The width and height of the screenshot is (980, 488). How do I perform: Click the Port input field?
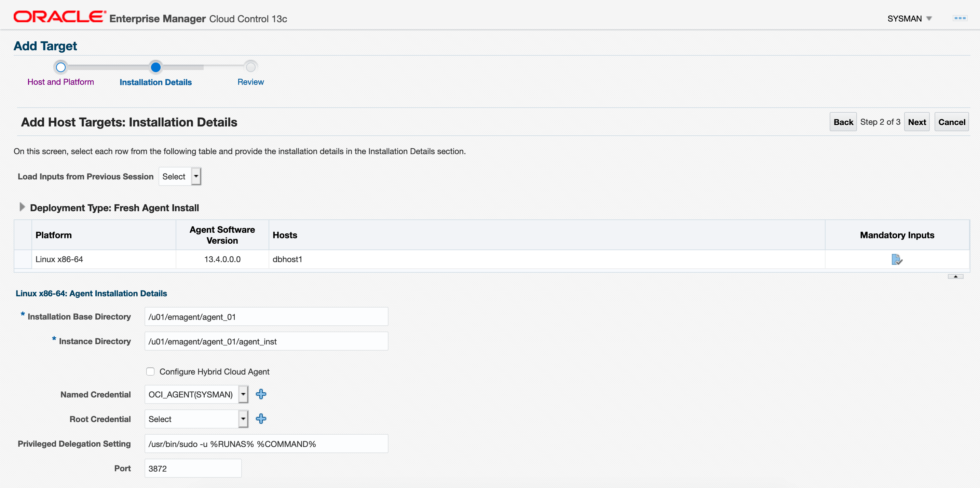click(x=192, y=468)
